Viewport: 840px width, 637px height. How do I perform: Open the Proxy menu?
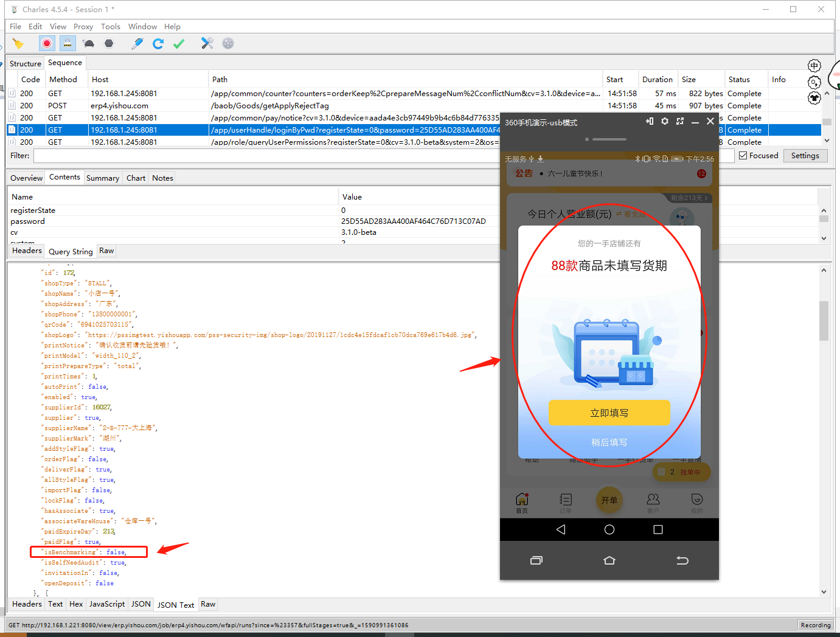point(83,27)
